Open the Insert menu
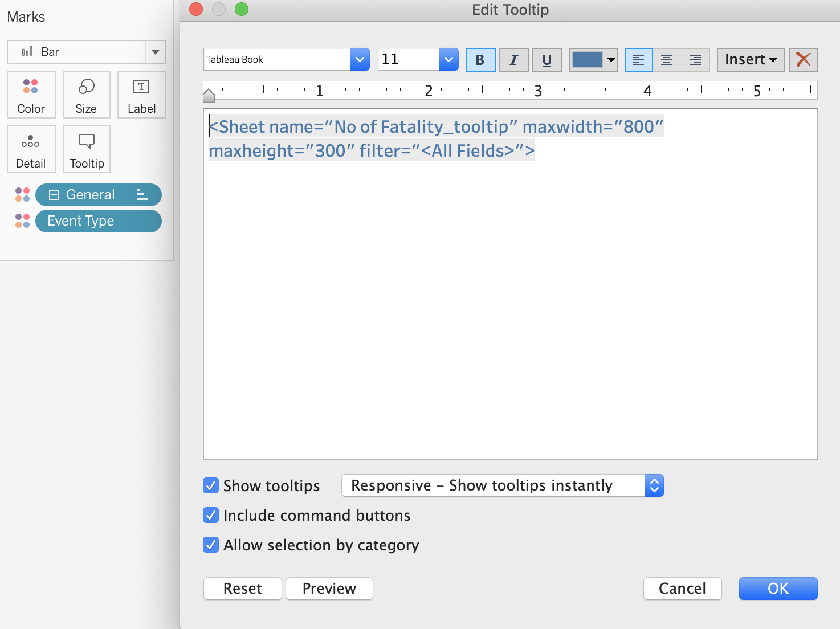 [751, 60]
